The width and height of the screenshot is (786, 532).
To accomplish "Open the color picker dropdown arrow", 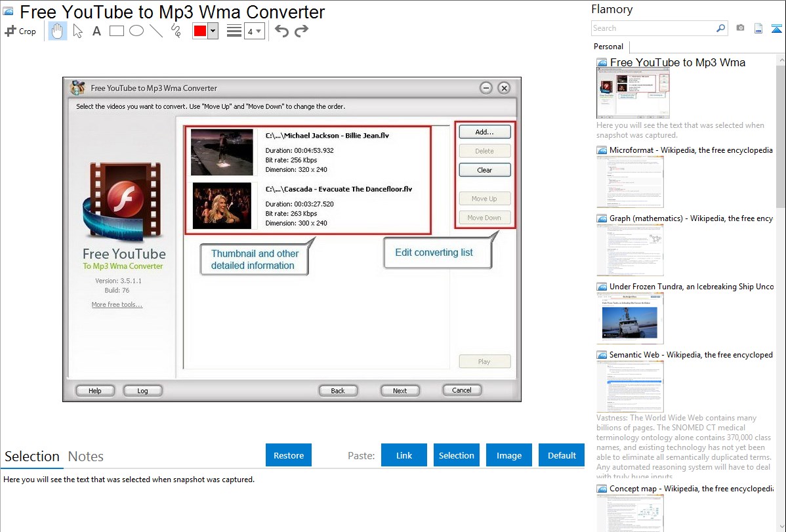I will [213, 31].
